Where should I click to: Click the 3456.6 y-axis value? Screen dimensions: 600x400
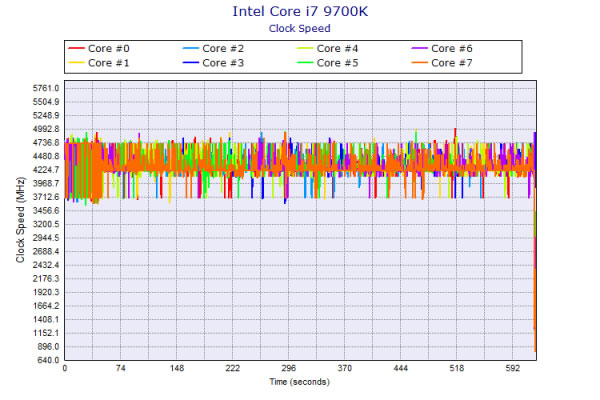pos(46,211)
